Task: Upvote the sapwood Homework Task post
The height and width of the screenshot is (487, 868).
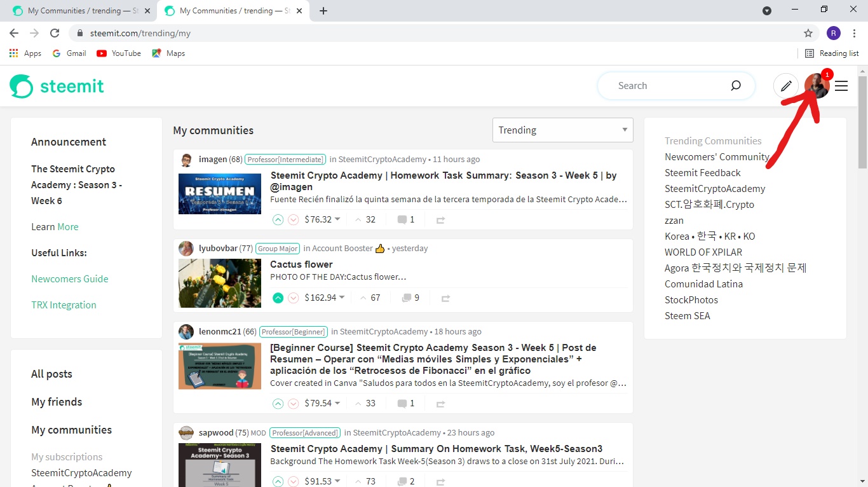Action: point(278,481)
